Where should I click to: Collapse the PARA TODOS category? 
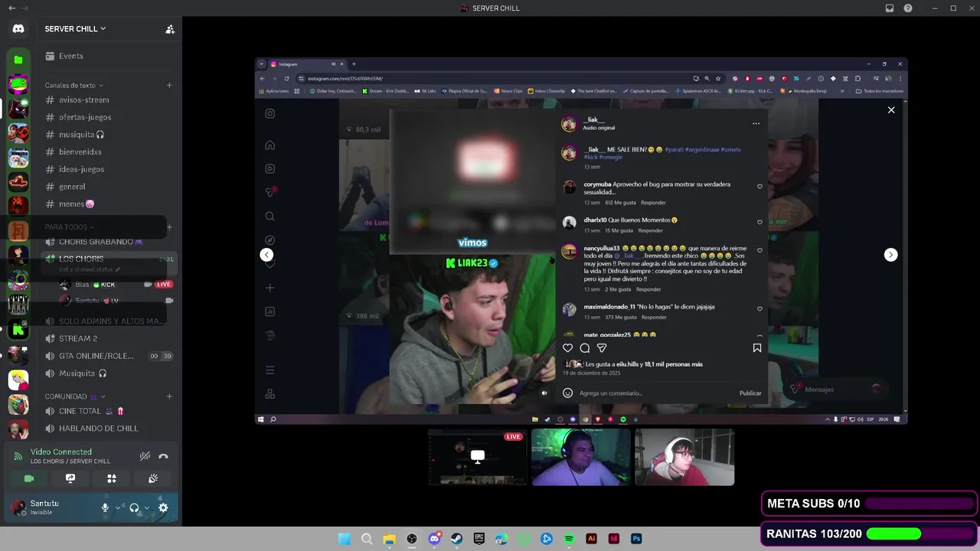[x=70, y=227]
